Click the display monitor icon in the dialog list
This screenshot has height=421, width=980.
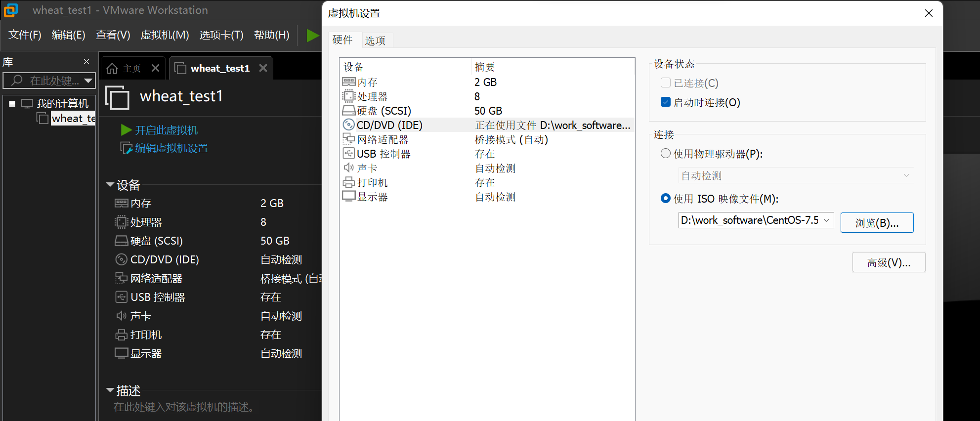[x=349, y=196]
